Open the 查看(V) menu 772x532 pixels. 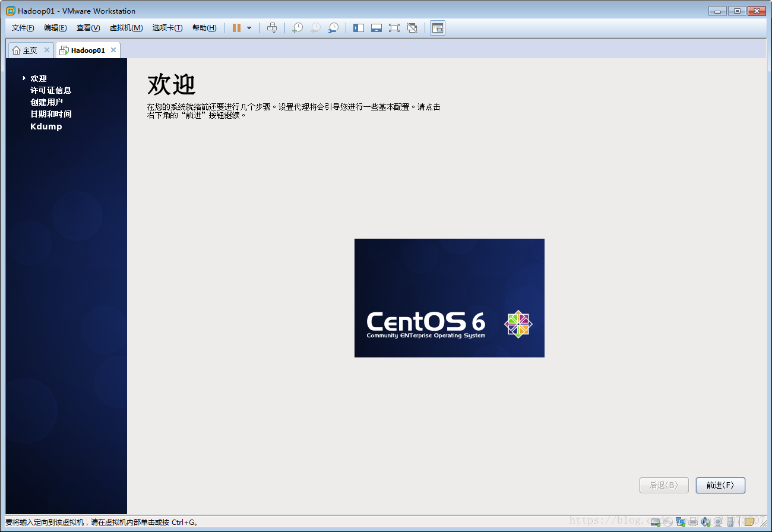88,28
